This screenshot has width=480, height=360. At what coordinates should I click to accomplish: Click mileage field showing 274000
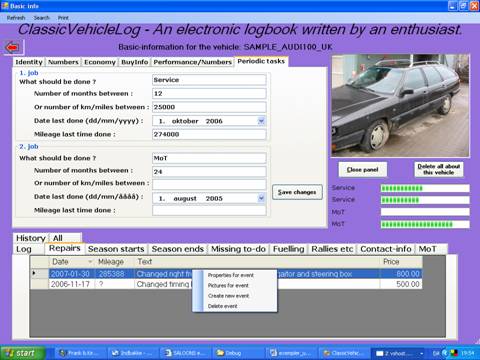pos(209,134)
